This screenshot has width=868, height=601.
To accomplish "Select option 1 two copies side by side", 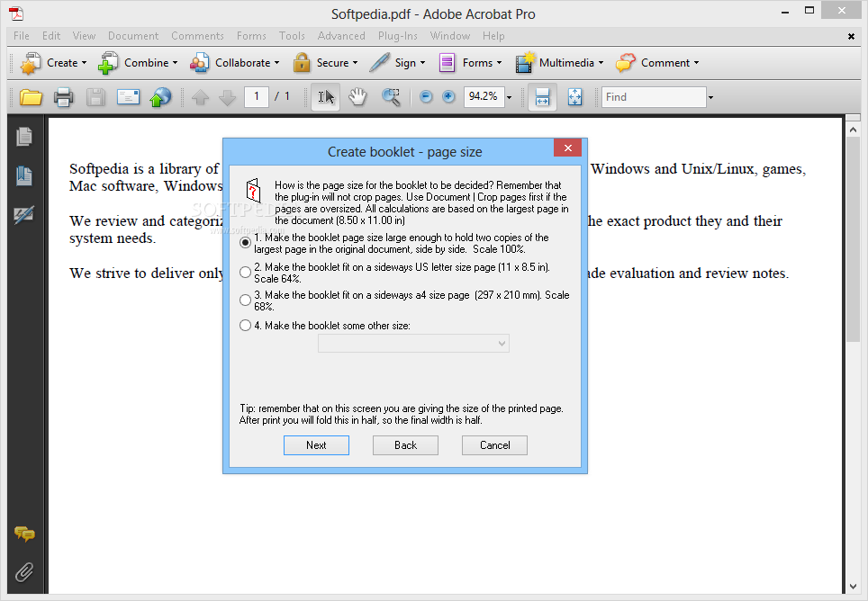I will pyautogui.click(x=245, y=243).
